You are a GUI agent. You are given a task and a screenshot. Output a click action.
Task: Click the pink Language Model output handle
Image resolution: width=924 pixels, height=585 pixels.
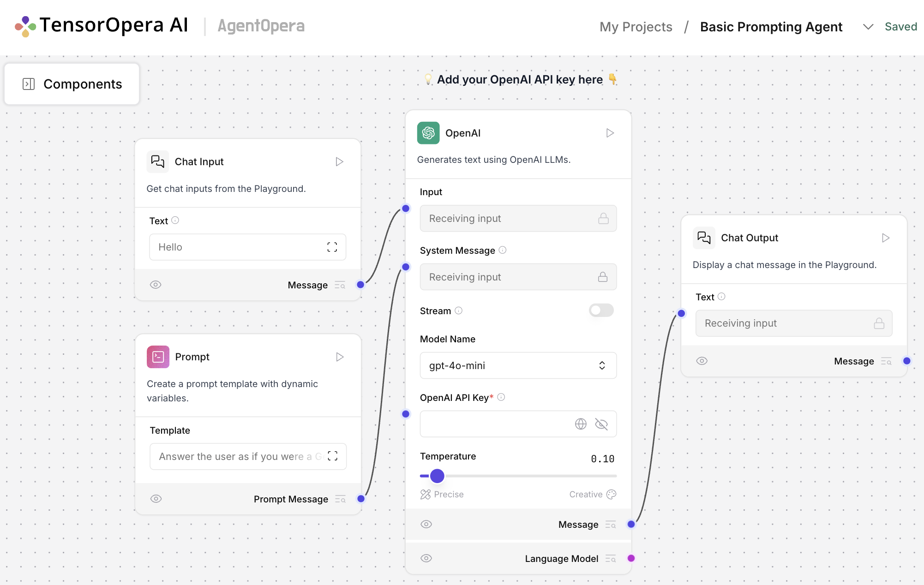[x=631, y=558]
